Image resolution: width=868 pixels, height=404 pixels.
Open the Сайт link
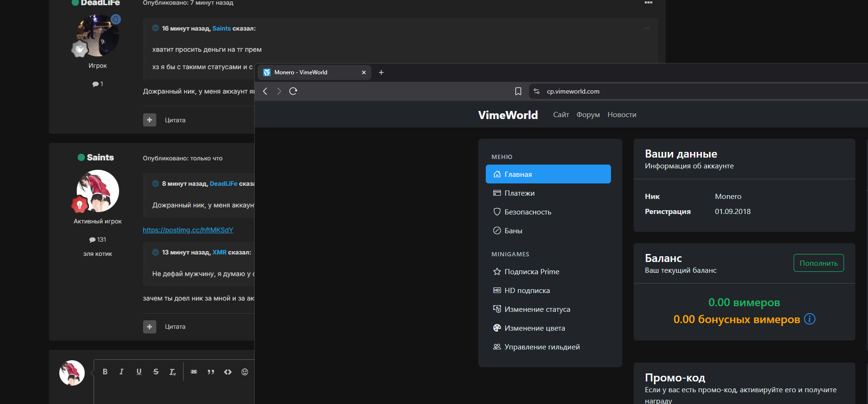tap(561, 115)
